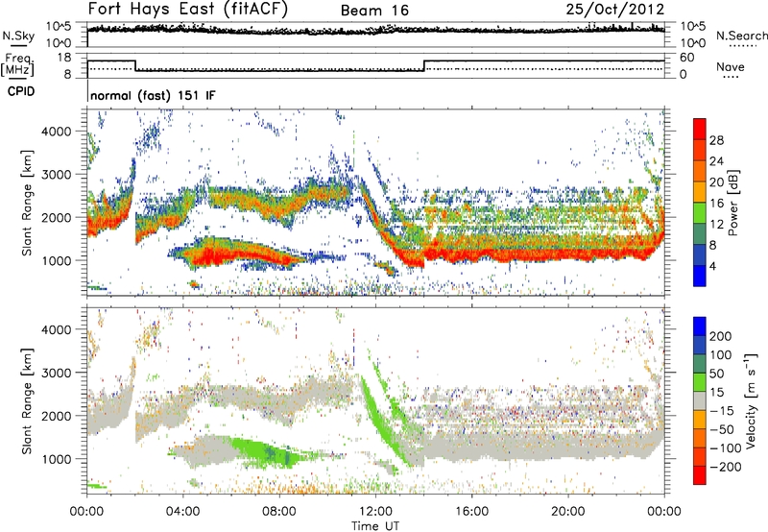Click the '20:00' time axis label
Image resolution: width=768 pixels, height=532 pixels.
pyautogui.click(x=568, y=512)
